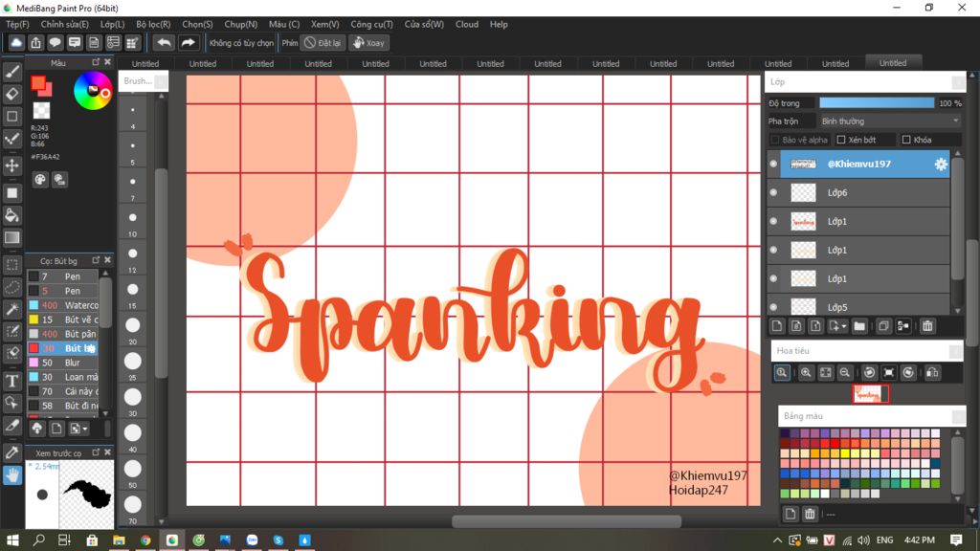Image resolution: width=980 pixels, height=551 pixels.
Task: Expand the add-layer dropdown arrow
Action: point(844,327)
